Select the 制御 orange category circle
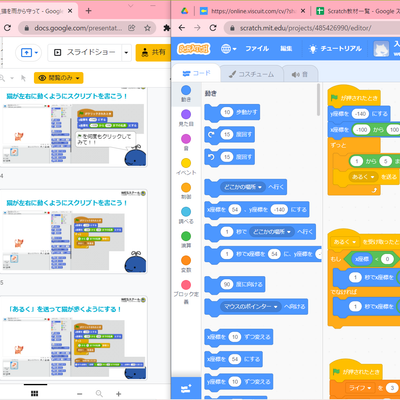The image size is (400, 400). (x=186, y=187)
